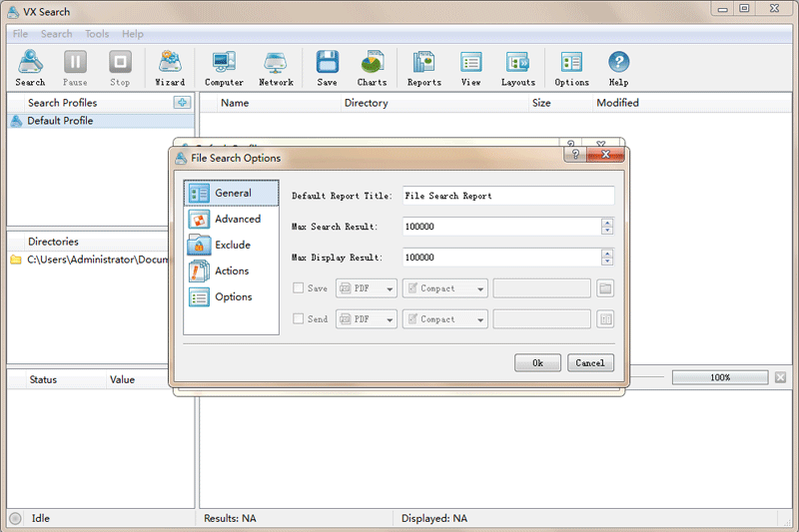Click the Computer toolbar icon
The width and height of the screenshot is (799, 532).
(x=224, y=68)
